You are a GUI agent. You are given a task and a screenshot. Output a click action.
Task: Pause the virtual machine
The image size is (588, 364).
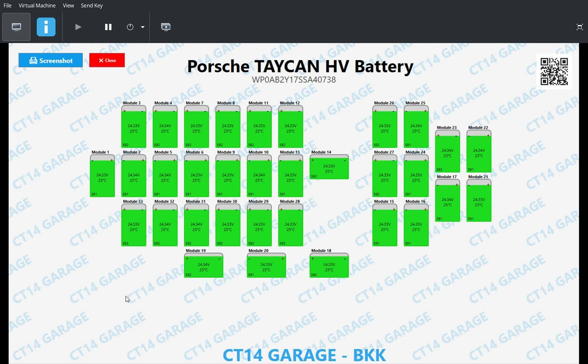click(108, 27)
